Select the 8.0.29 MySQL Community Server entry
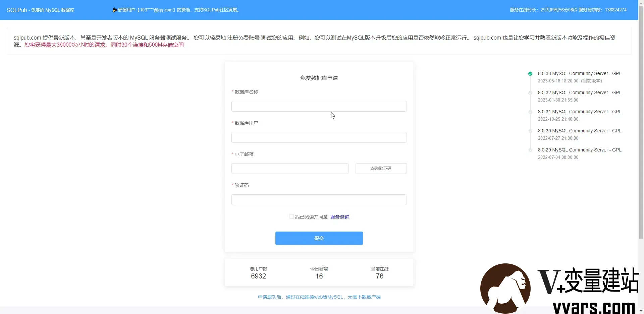The image size is (644, 314). tap(580, 150)
